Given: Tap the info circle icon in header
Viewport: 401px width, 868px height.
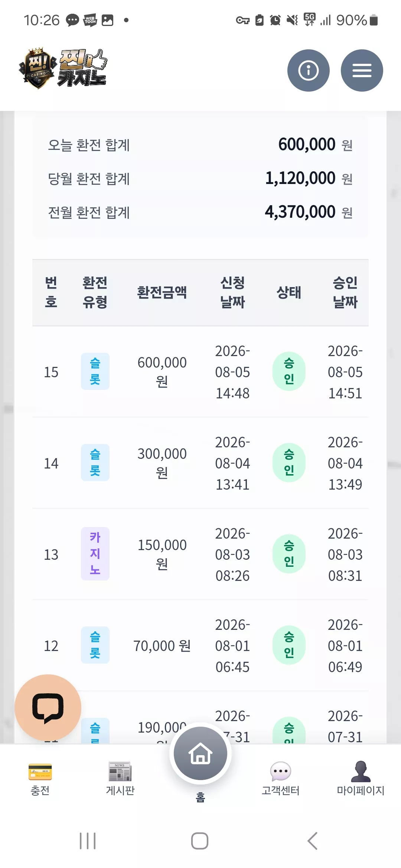Looking at the screenshot, I should (308, 70).
